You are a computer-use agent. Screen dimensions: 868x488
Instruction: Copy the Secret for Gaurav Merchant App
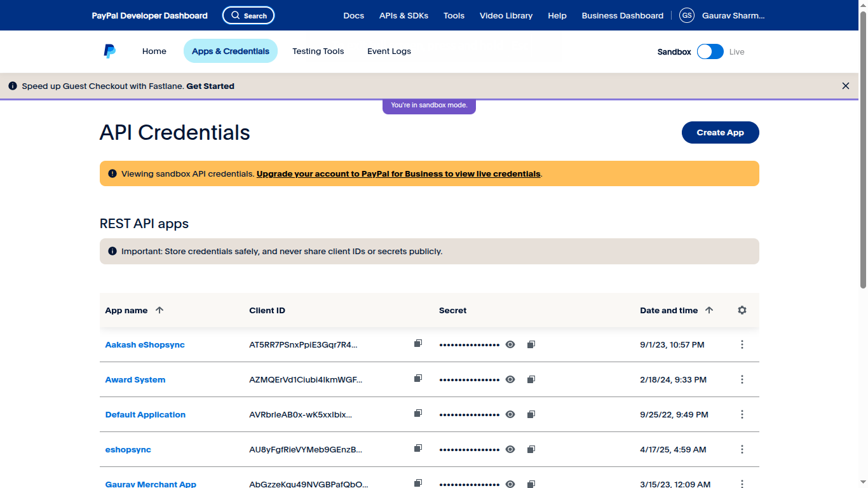tap(531, 484)
